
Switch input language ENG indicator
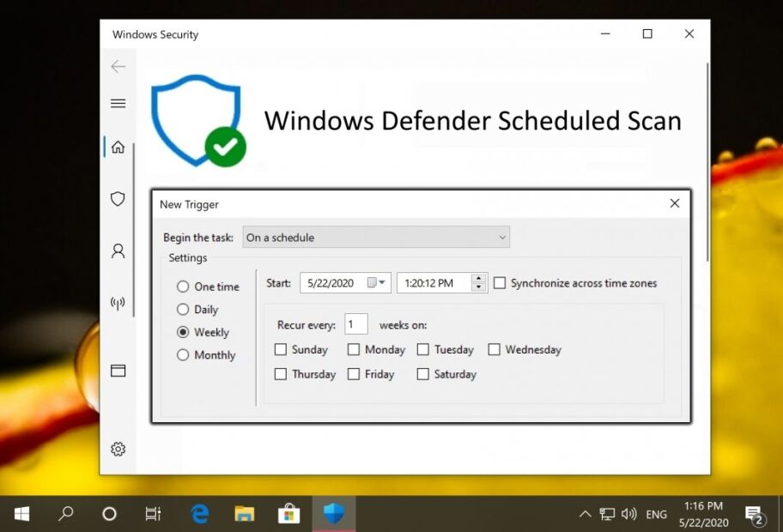coord(656,515)
